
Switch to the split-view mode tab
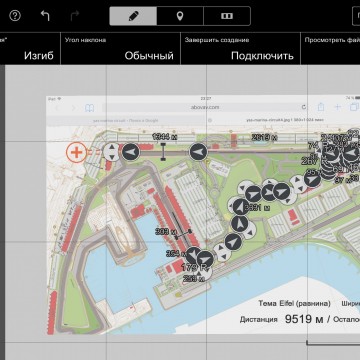pyautogui.click(x=227, y=16)
